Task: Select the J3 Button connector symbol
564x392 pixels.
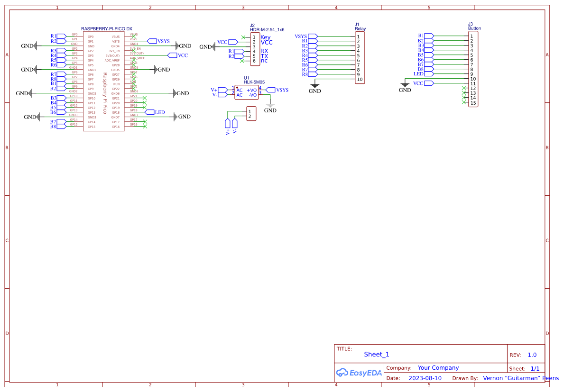Action: [x=473, y=69]
